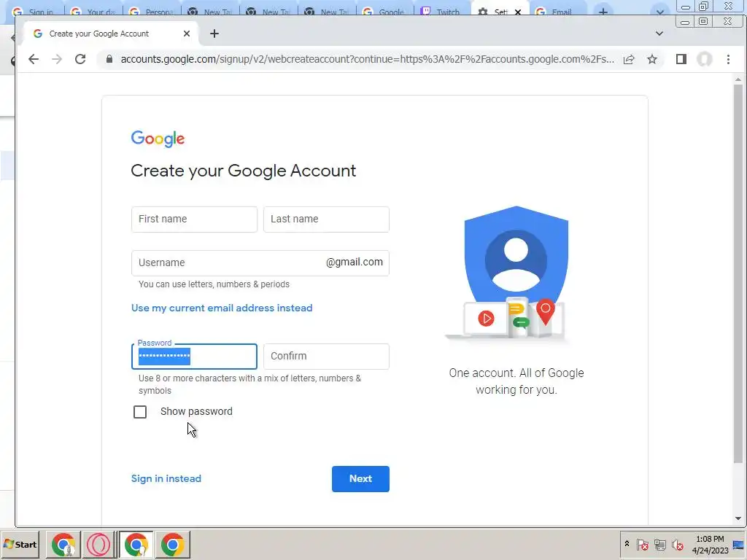The width and height of the screenshot is (747, 560).
Task: Follow the Sign in instead link
Action: tap(166, 478)
